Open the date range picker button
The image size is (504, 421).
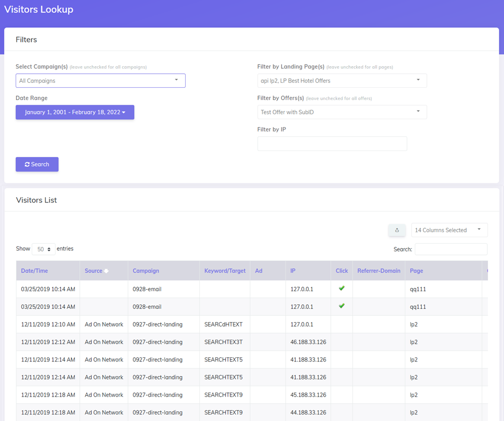pos(75,112)
